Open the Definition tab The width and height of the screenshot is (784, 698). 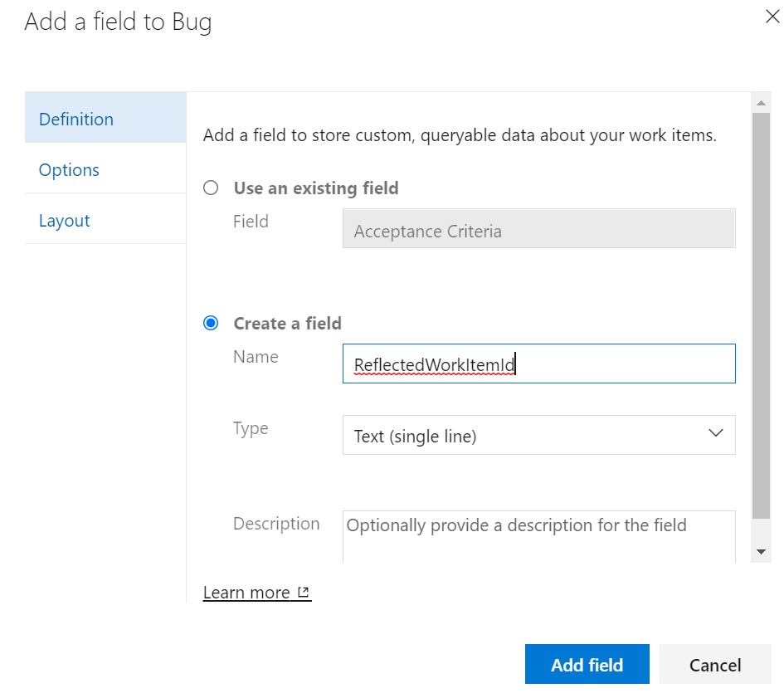(105, 118)
